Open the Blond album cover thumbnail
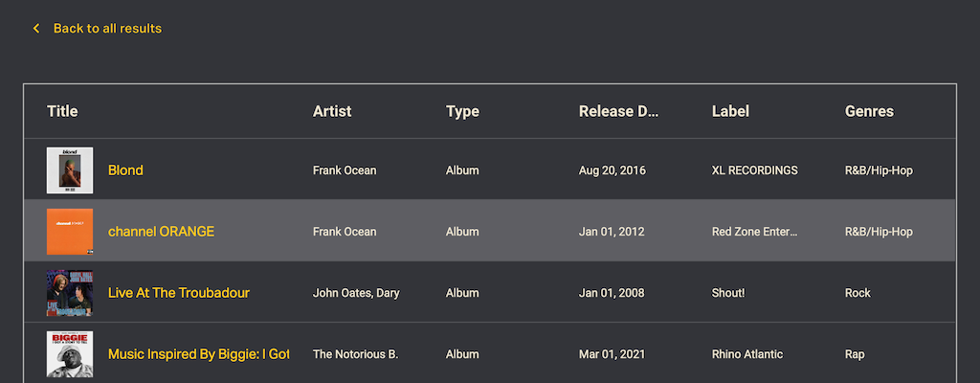The image size is (980, 383). coord(70,170)
